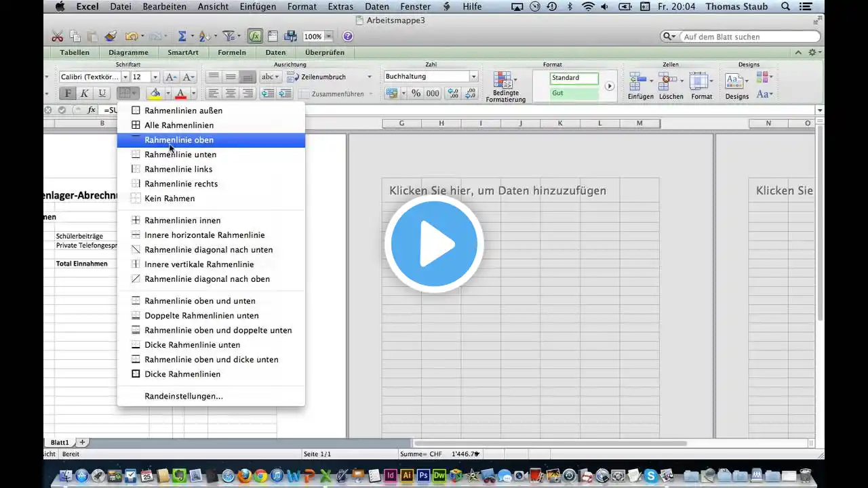Choose Alle Rahmenlinien from borders menu
Screen dimensions: 868x488
click(211, 125)
